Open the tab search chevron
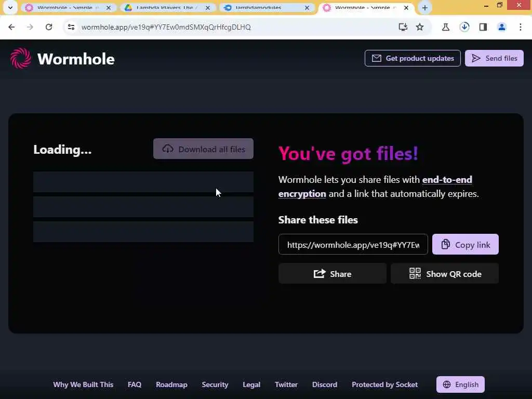 click(10, 7)
